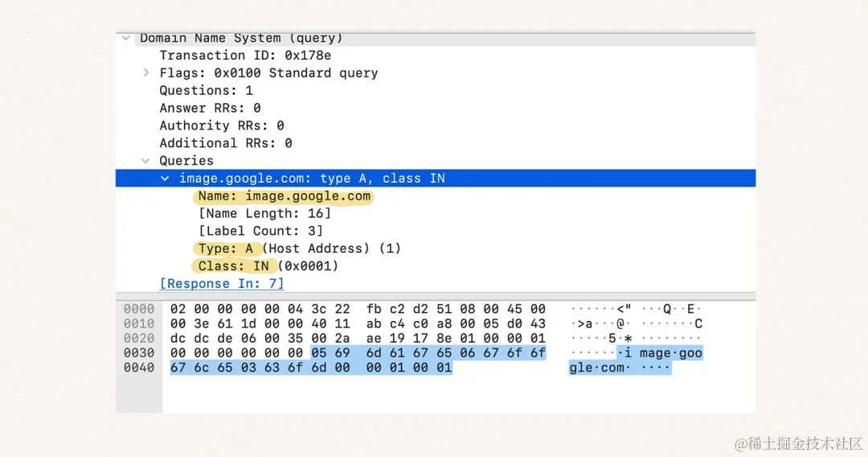The width and height of the screenshot is (868, 457).
Task: Select the Class: IN (0x0001) row
Action: 268,266
